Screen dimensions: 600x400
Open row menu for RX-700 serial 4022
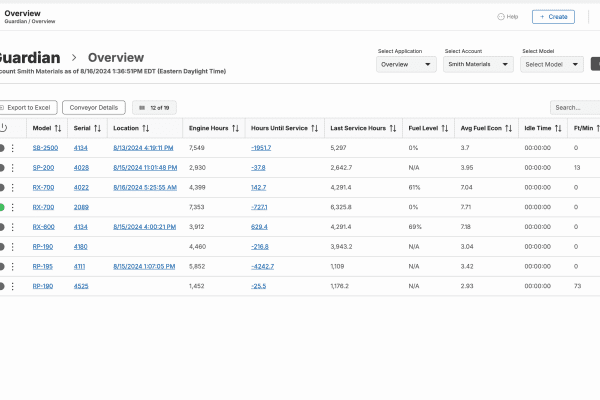tap(13, 188)
